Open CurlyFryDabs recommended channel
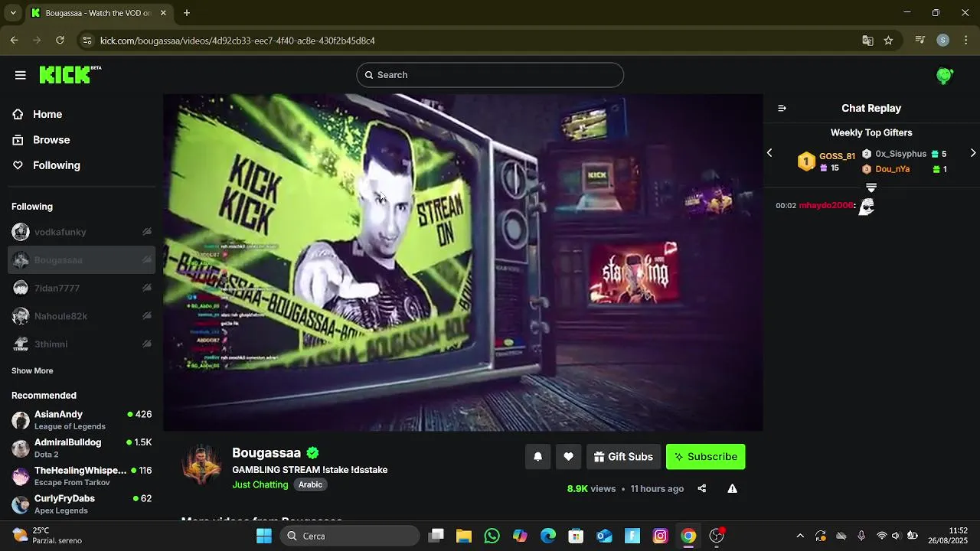980x551 pixels. pos(81,504)
